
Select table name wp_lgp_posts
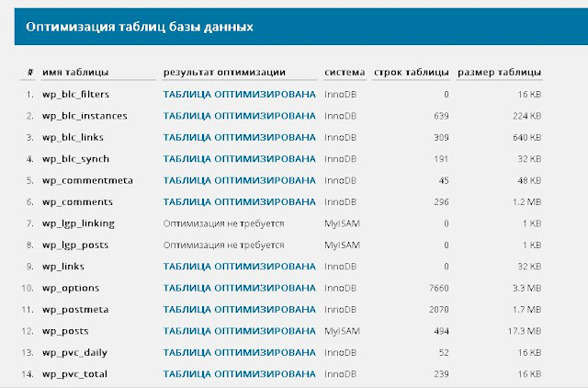point(75,245)
